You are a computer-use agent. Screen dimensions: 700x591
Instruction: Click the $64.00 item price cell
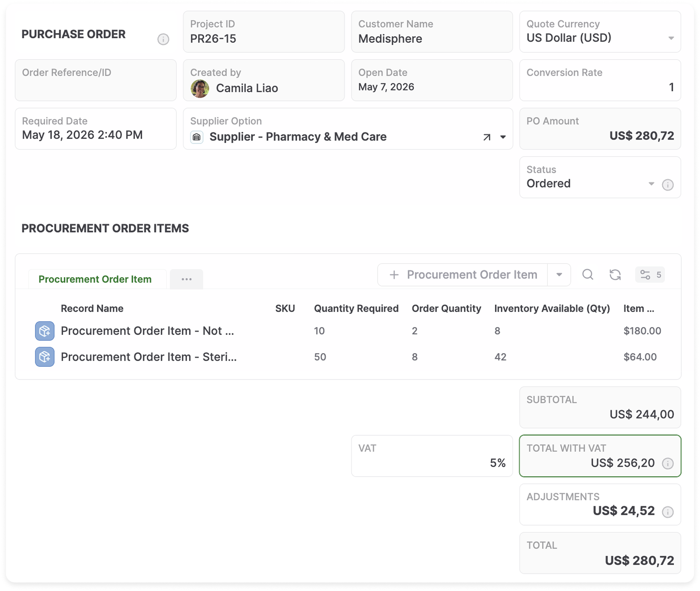(x=640, y=357)
